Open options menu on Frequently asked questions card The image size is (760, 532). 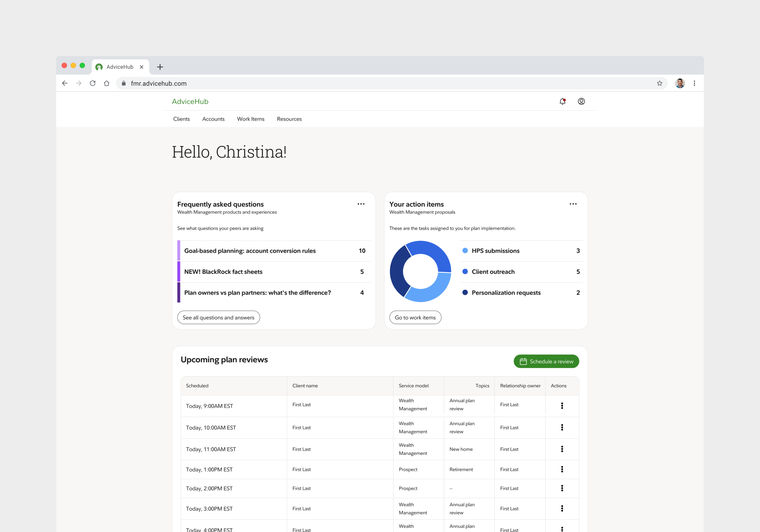361,204
